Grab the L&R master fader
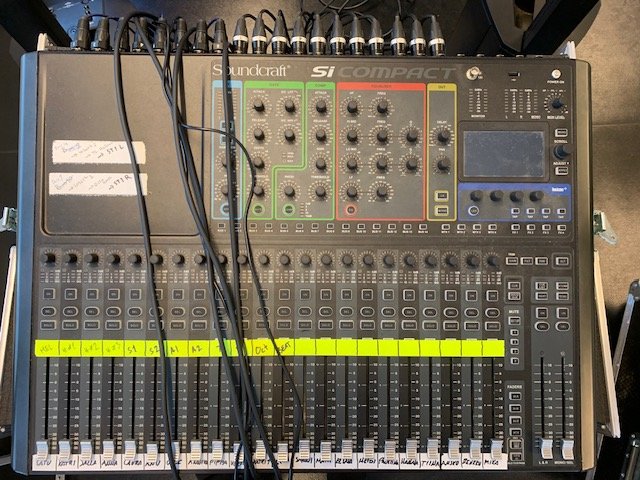 pyautogui.click(x=546, y=448)
